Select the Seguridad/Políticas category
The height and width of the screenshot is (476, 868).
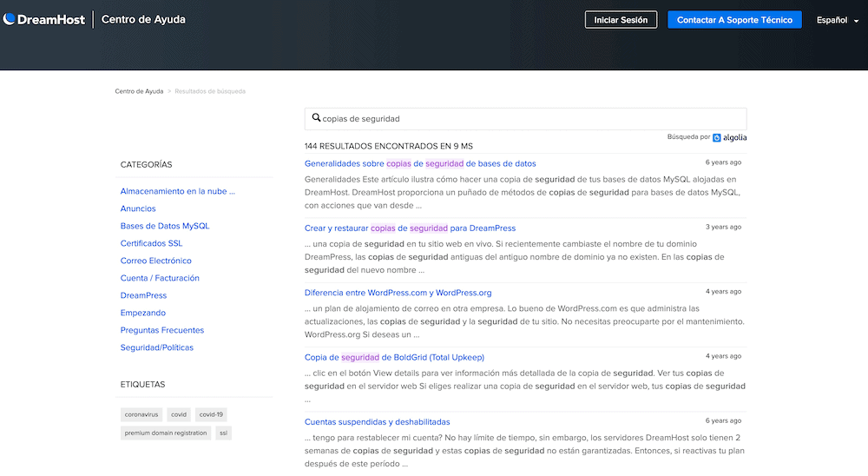156,347
